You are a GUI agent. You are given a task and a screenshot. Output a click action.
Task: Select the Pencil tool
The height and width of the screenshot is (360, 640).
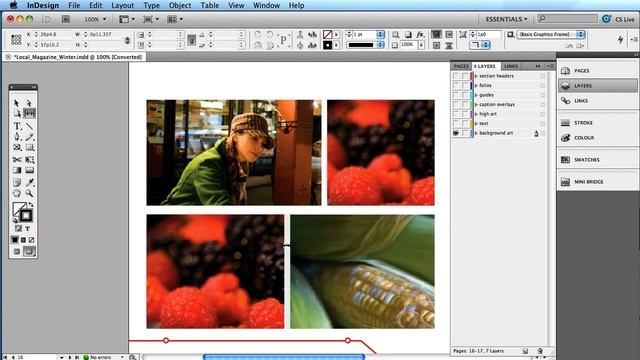point(29,137)
